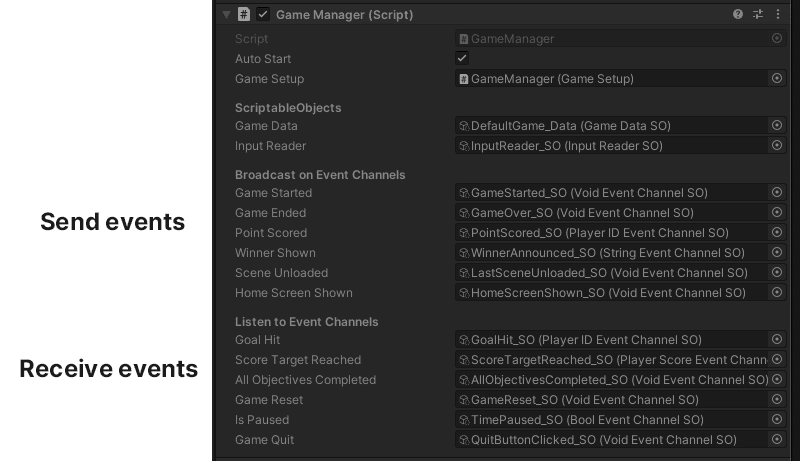The image size is (800, 461).
Task: Click the Game Manager (Script) header title
Action: [344, 15]
